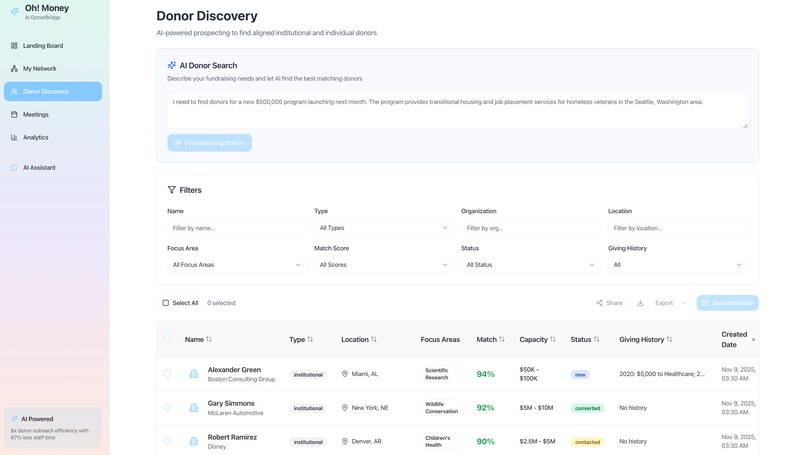This screenshot has width=806, height=455.
Task: Open Gary Simmons donor name
Action: (x=231, y=403)
